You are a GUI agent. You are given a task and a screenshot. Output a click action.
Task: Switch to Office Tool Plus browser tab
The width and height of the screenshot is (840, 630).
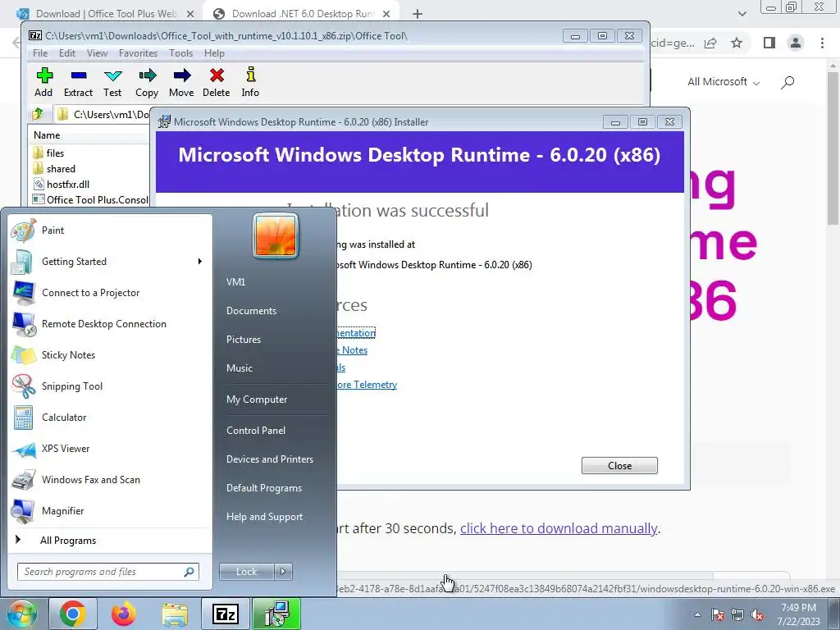click(x=104, y=14)
